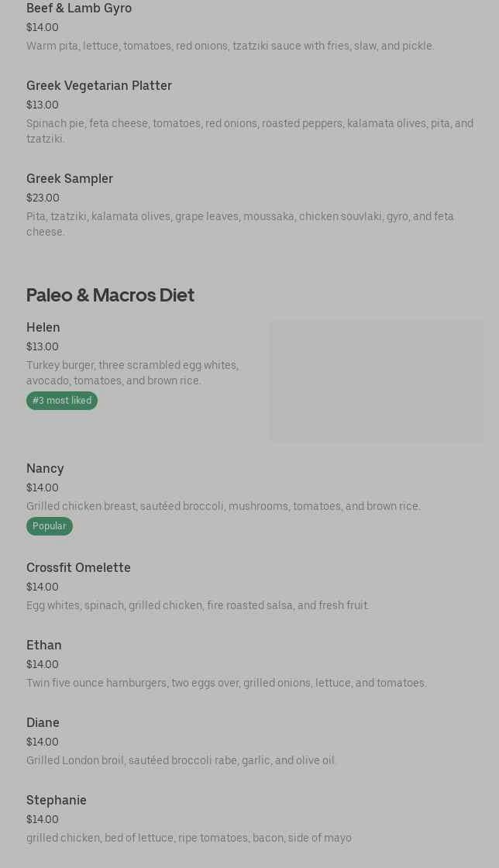
Task: Click the Paleo & Macros Diet heading
Action: (x=110, y=295)
